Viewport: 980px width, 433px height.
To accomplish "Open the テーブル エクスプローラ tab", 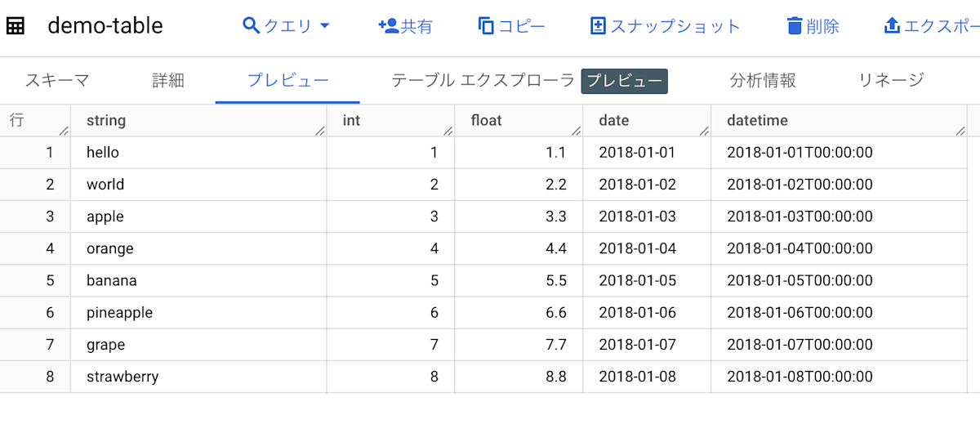I will click(483, 80).
